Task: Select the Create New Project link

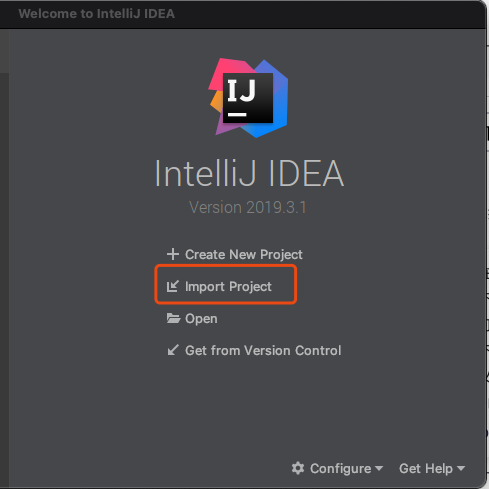Action: pyautogui.click(x=244, y=254)
